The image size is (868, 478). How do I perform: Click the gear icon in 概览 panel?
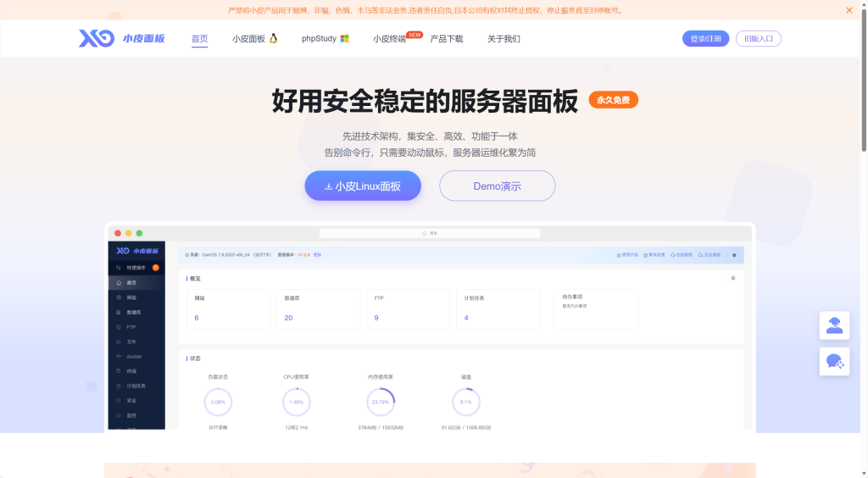click(732, 278)
